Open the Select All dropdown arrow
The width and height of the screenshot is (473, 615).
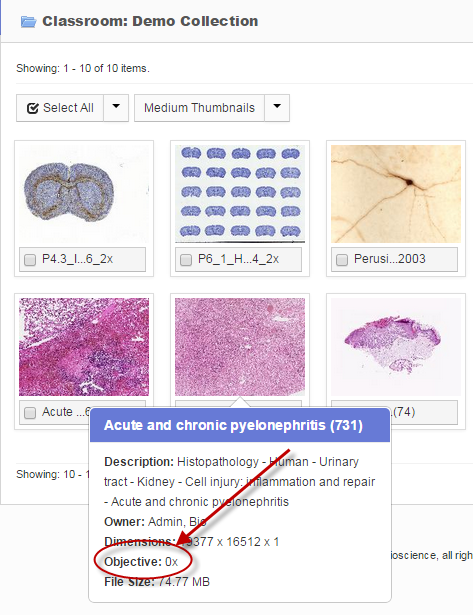(x=116, y=108)
